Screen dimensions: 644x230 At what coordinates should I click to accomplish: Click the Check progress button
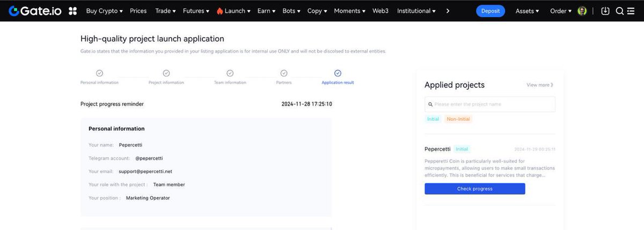coord(475,189)
